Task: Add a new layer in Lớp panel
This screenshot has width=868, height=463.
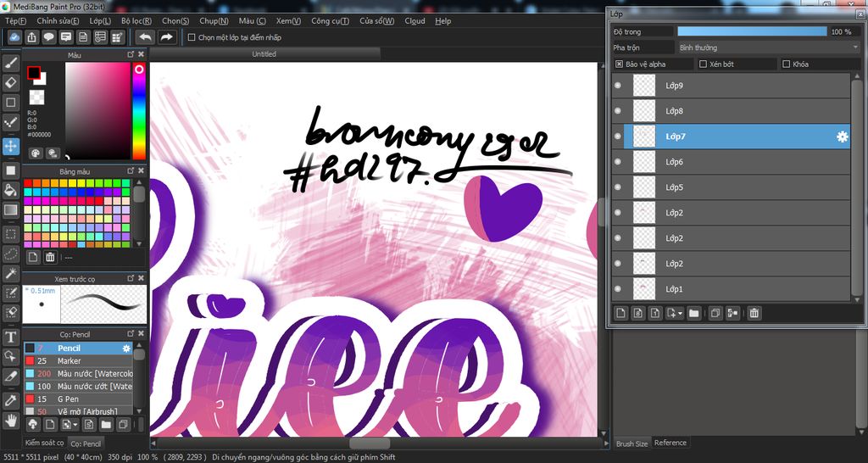Action: click(621, 313)
